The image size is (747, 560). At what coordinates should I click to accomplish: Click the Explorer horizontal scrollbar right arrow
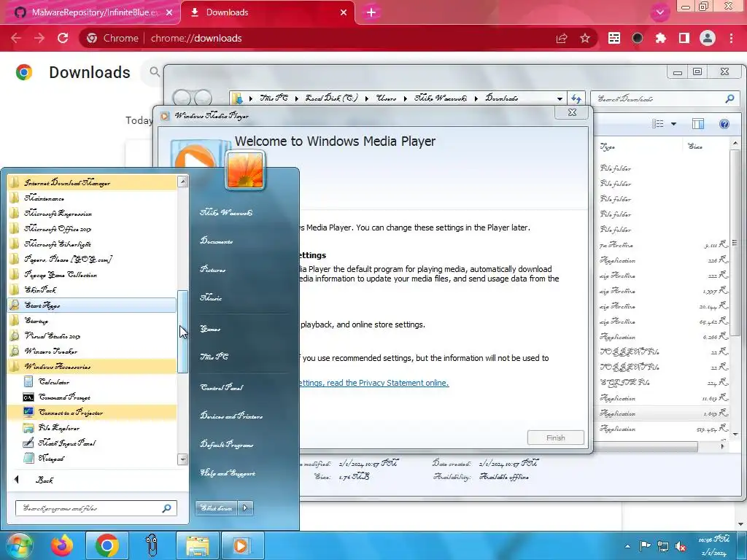pos(722,446)
